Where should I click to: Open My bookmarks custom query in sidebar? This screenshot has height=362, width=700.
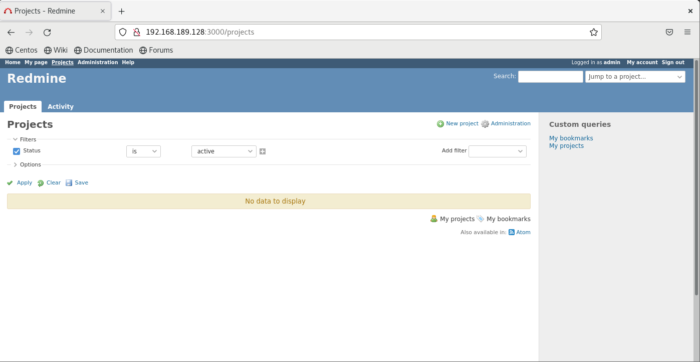[x=571, y=138]
